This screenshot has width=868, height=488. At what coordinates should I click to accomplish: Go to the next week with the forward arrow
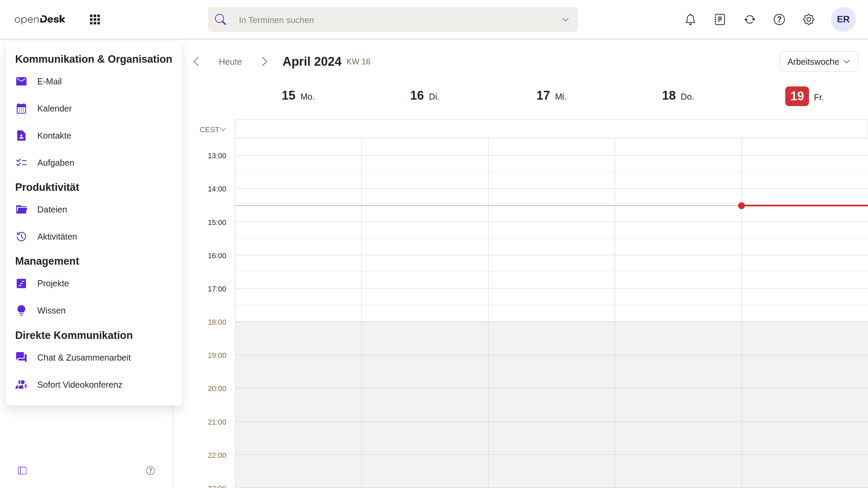tap(264, 61)
